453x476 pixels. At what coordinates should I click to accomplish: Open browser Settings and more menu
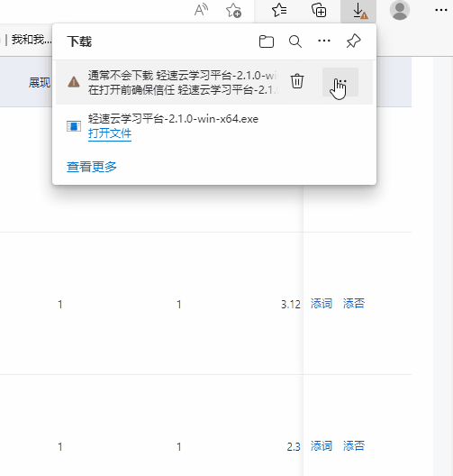pyautogui.click(x=441, y=10)
